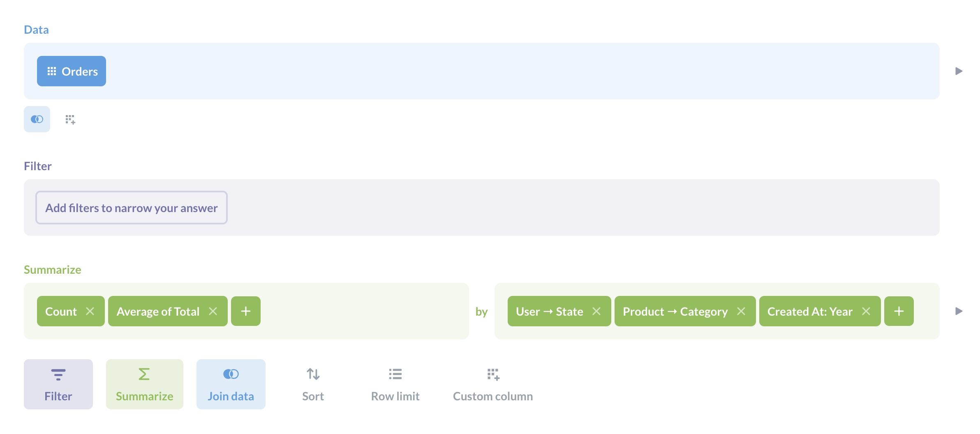Image resolution: width=980 pixels, height=434 pixels.
Task: Remove the Created At: Year grouping
Action: click(866, 311)
